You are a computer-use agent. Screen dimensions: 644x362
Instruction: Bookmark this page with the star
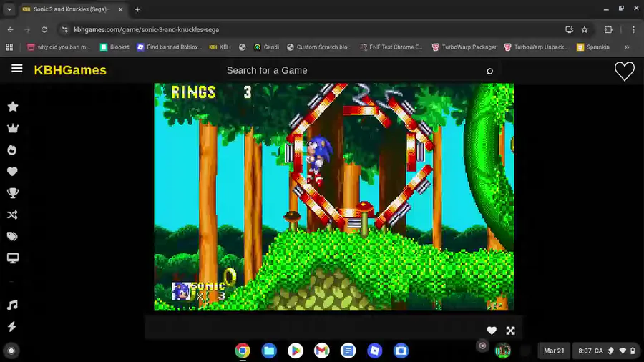tap(585, 29)
